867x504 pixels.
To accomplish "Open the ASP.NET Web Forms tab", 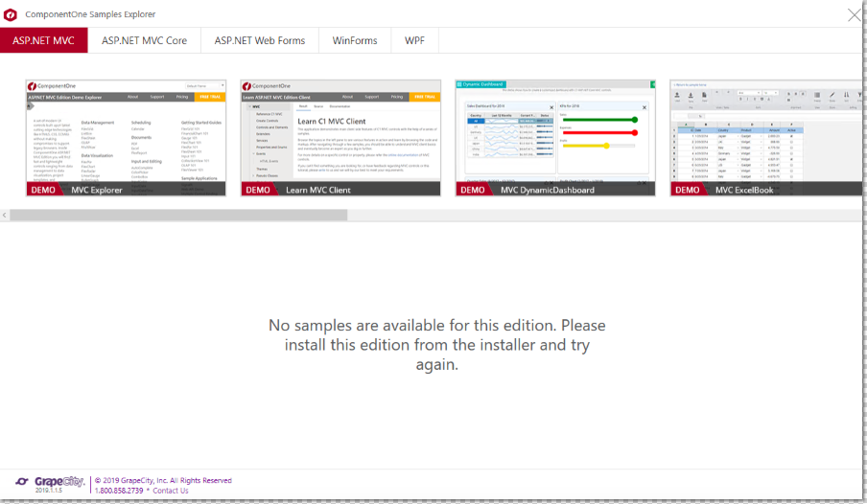I will coord(259,40).
